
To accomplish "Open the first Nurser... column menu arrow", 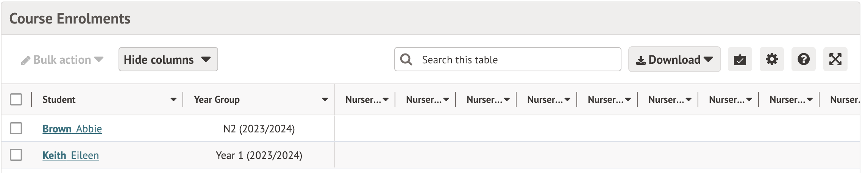I will (x=386, y=100).
